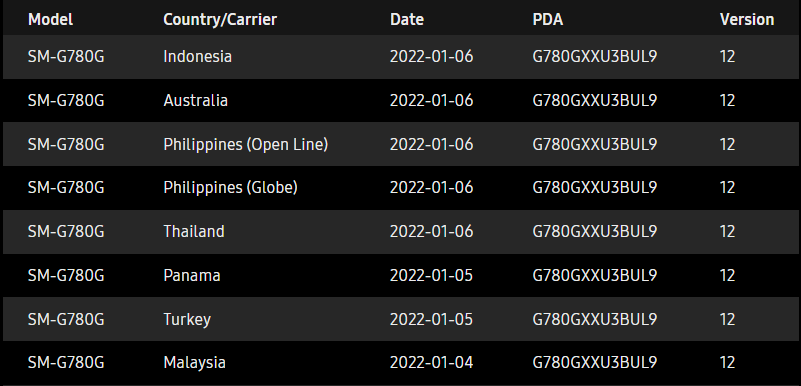Image resolution: width=801 pixels, height=386 pixels.
Task: Click the Country/Carrier column header
Action: tap(220, 19)
